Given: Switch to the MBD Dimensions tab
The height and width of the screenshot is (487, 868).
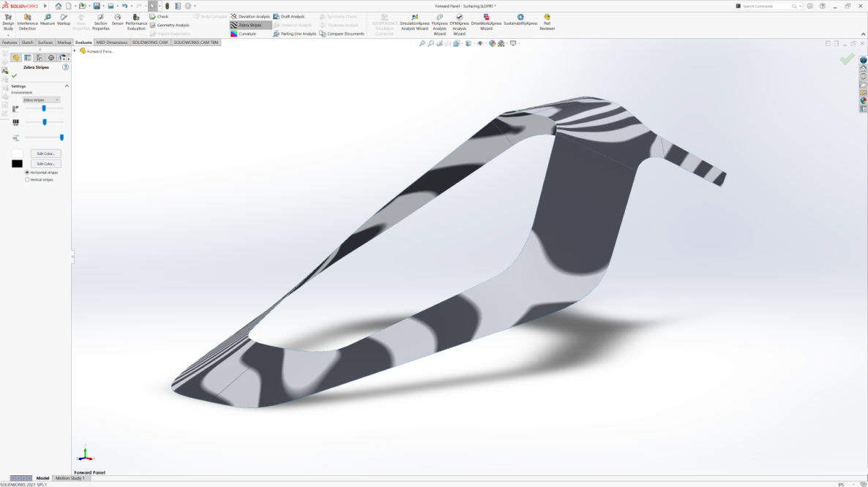Looking at the screenshot, I should (112, 42).
